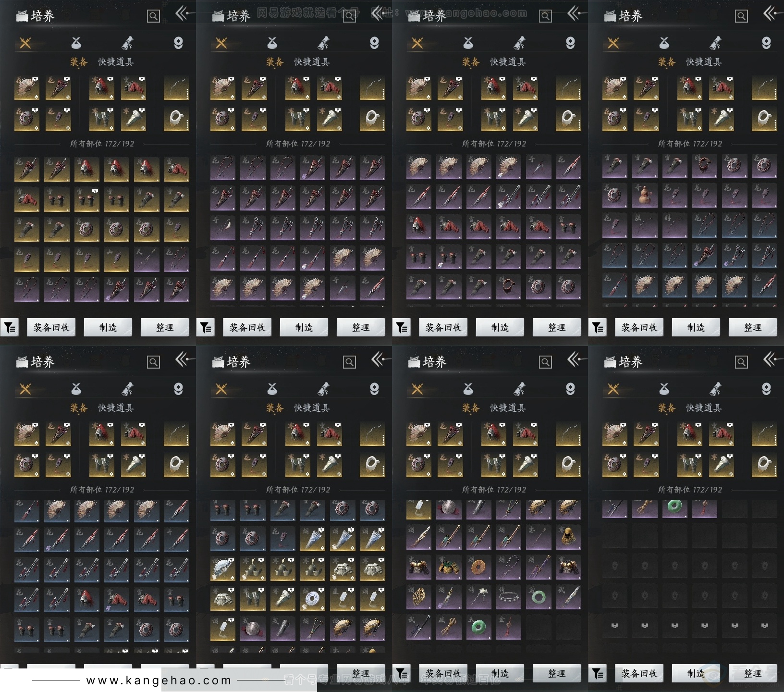Open the filter icon in bottom third panel
The image size is (784, 692).
click(402, 673)
